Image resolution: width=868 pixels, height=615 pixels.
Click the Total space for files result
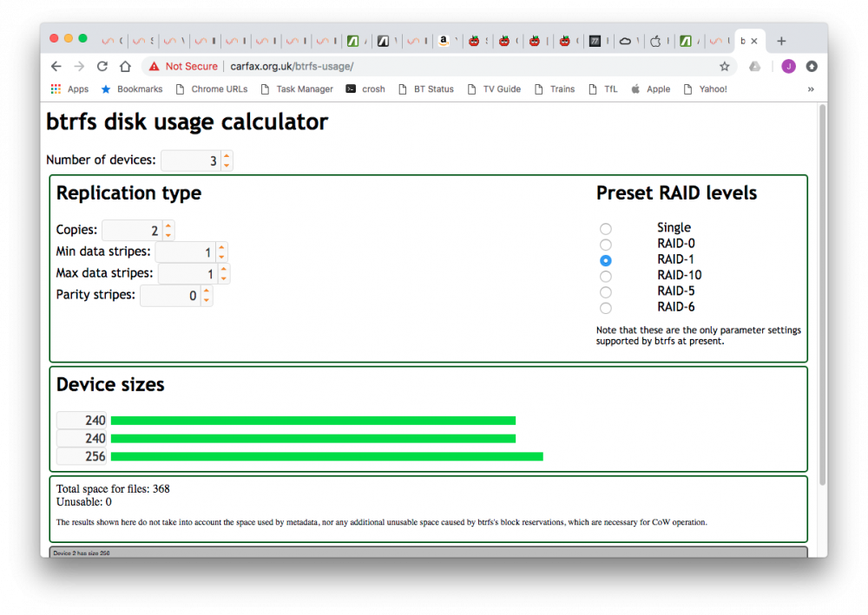[x=113, y=489]
